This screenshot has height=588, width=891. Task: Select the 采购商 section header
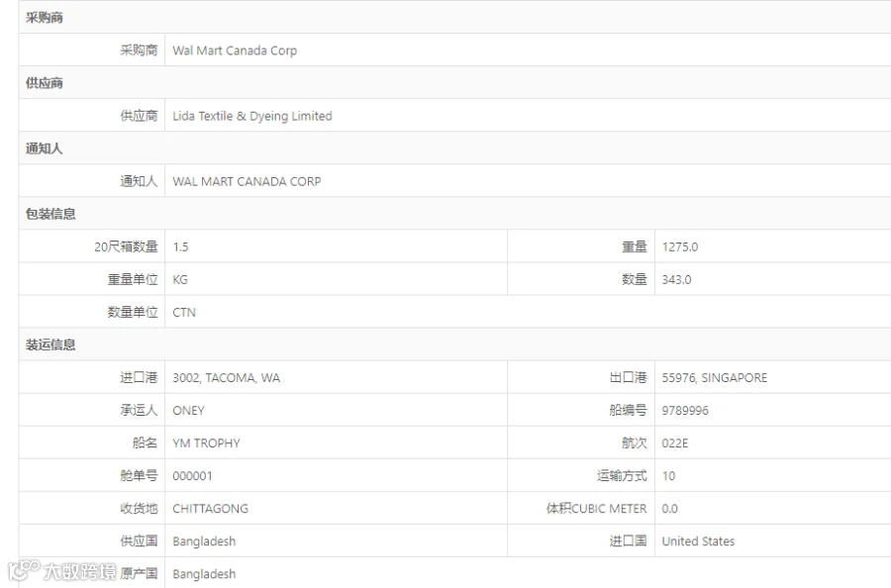pyautogui.click(x=45, y=18)
